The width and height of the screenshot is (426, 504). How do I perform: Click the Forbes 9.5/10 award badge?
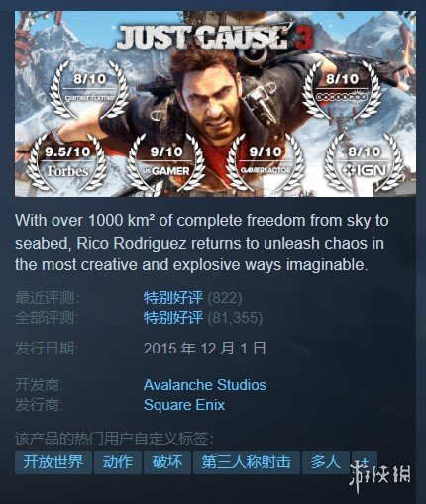click(67, 161)
